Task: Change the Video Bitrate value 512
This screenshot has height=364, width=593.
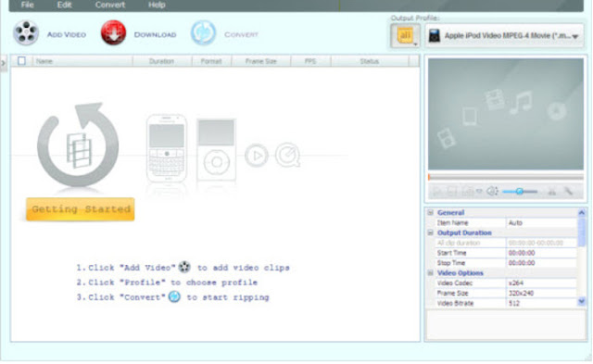Action: (541, 303)
